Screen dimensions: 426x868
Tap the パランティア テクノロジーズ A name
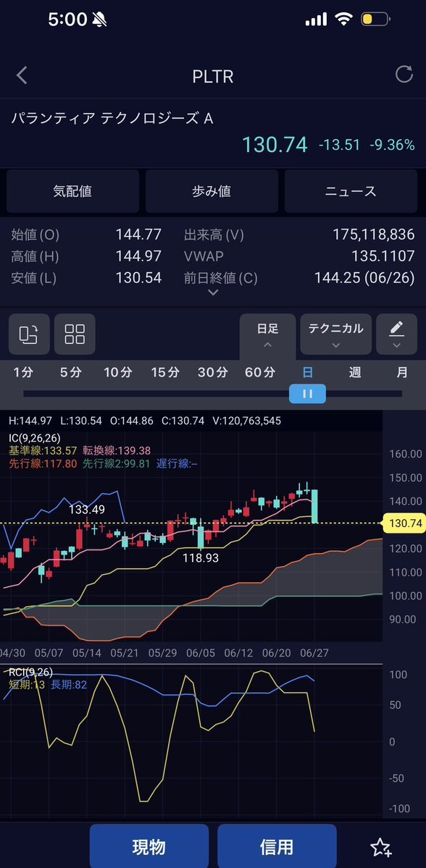[x=112, y=118]
